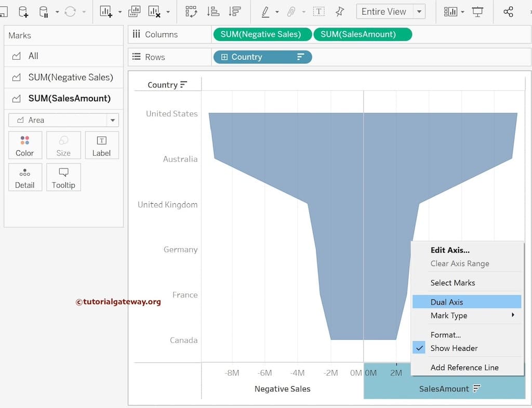The height and width of the screenshot is (408, 532).
Task: Click the Tooltip button in Marks card
Action: tap(63, 177)
